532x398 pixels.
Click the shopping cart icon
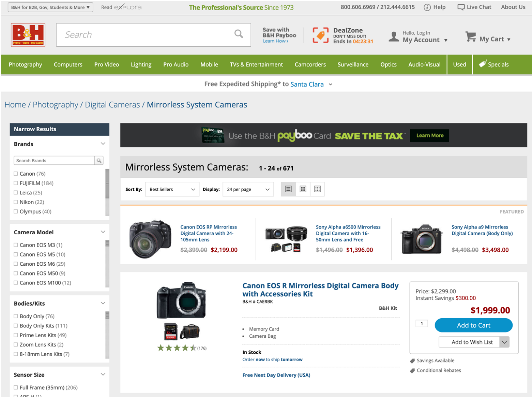coord(470,36)
